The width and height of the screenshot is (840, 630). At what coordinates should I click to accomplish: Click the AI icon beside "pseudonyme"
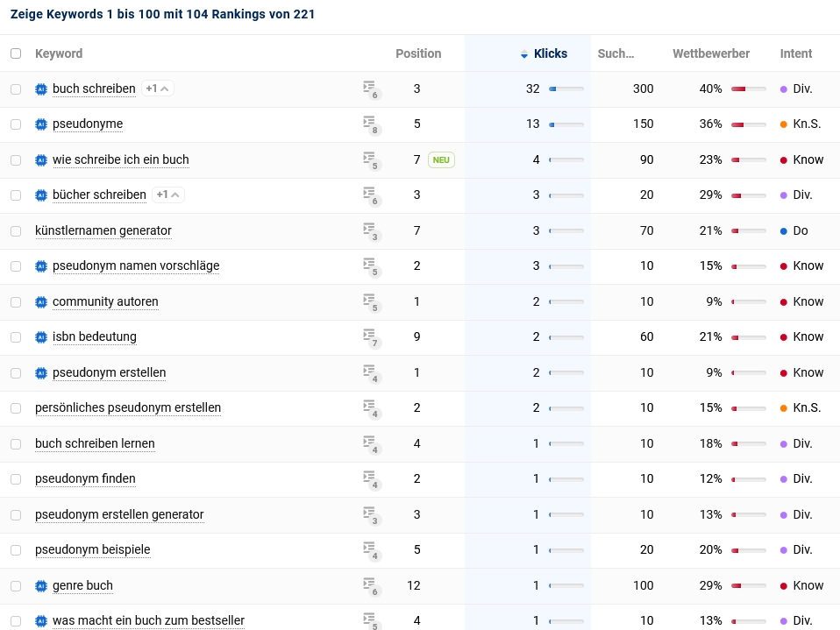click(41, 124)
